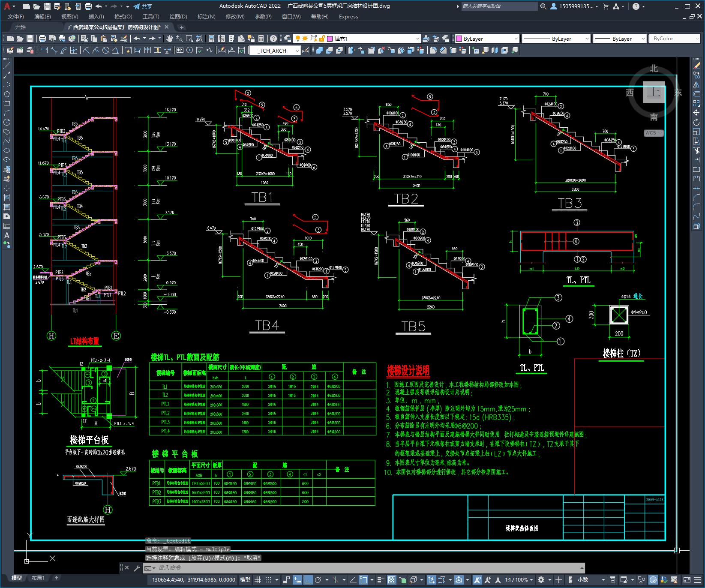Toggle Ortho mode in status bar

[308, 580]
